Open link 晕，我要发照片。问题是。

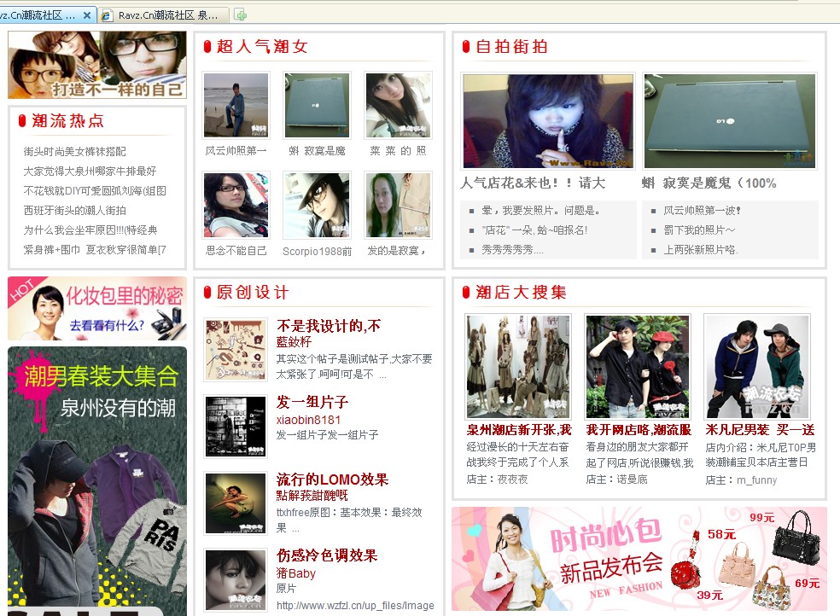click(540, 211)
